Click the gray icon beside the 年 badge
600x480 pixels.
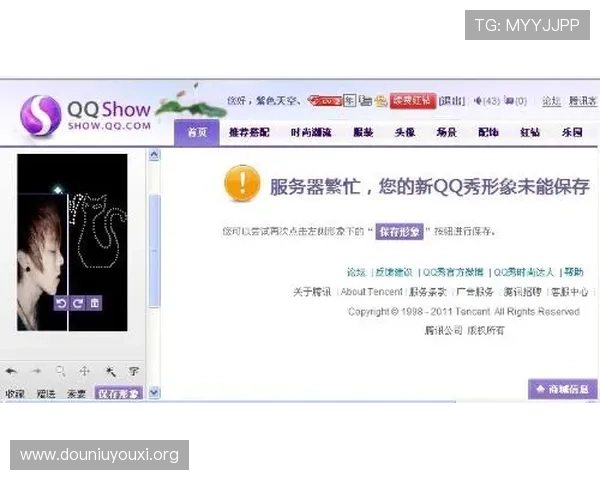pos(365,101)
